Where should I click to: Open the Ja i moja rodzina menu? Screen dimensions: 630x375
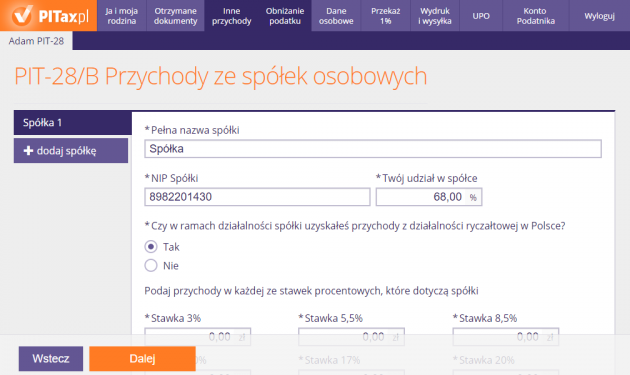(122, 16)
